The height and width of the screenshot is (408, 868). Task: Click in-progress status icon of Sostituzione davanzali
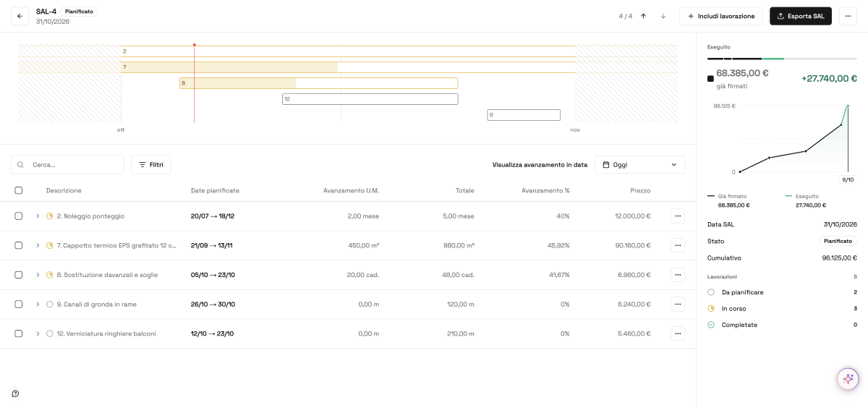(50, 275)
